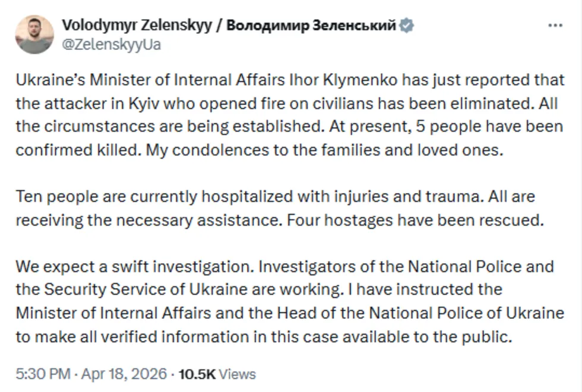Click the closing line about verified information
The image size is (582, 392).
click(x=264, y=337)
